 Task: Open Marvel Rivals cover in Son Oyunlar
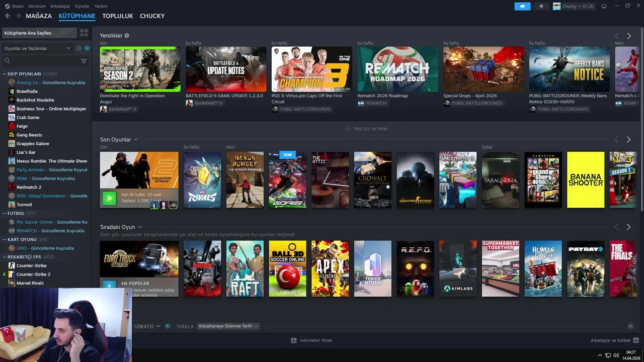pyautogui.click(x=202, y=180)
